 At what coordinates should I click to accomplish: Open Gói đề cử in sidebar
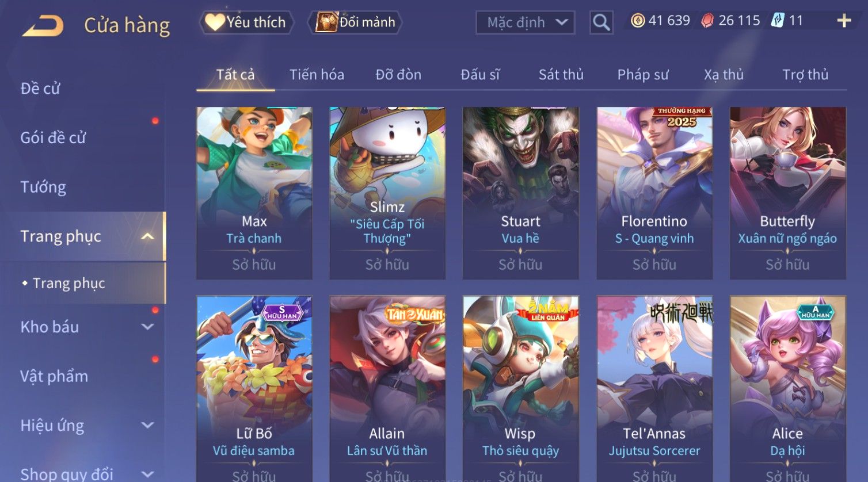[53, 137]
